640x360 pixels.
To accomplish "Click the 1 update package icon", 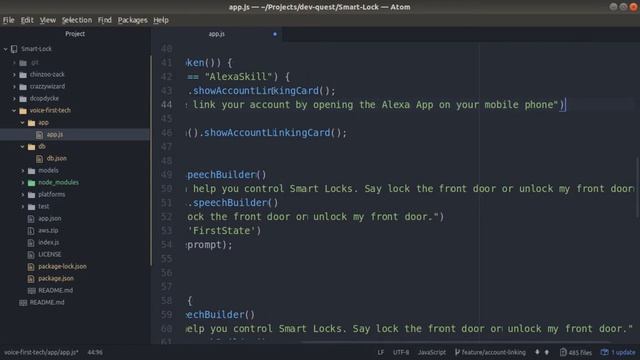I will point(604,352).
